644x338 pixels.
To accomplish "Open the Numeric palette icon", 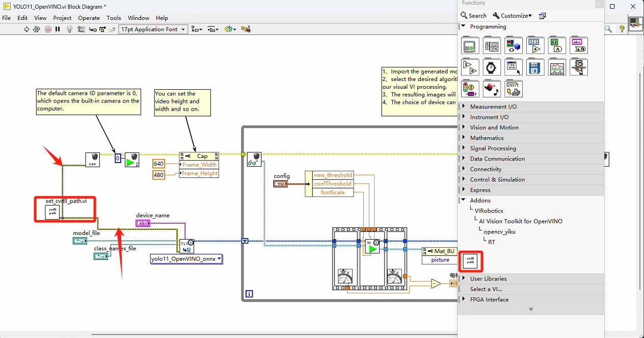I will point(535,46).
